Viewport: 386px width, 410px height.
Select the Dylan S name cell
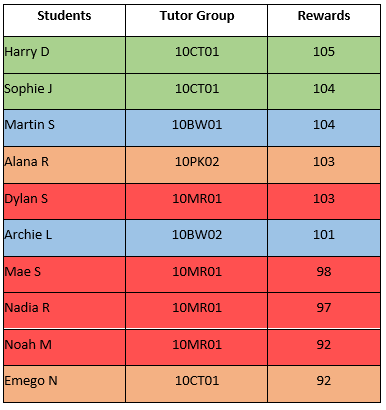64,201
